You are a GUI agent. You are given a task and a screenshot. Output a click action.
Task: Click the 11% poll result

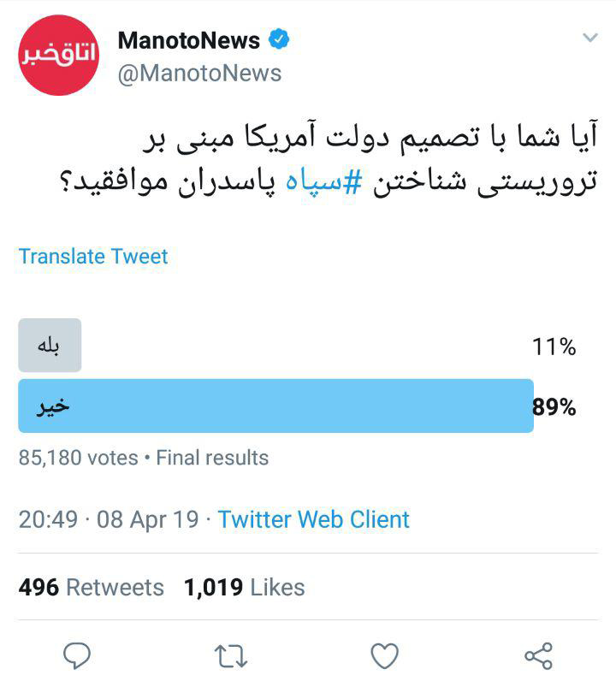point(554,346)
